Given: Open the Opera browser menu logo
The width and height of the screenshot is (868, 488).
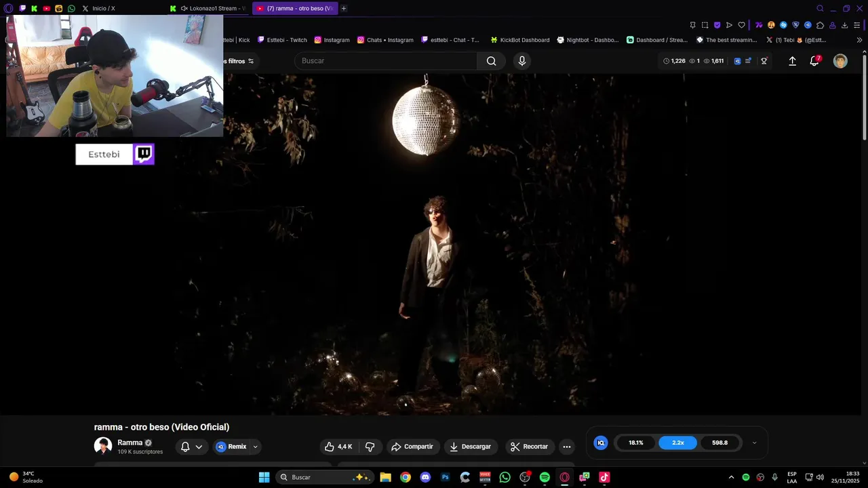Looking at the screenshot, I should pos(9,8).
